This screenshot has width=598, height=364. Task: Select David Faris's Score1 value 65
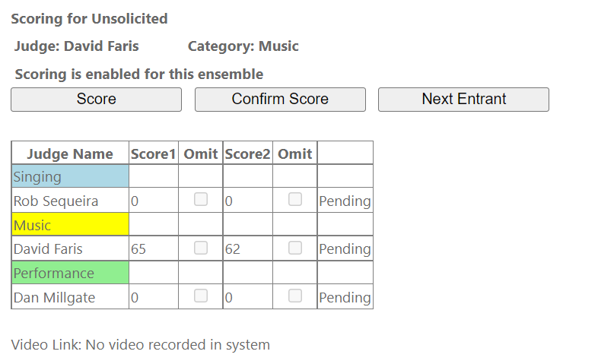coord(138,249)
